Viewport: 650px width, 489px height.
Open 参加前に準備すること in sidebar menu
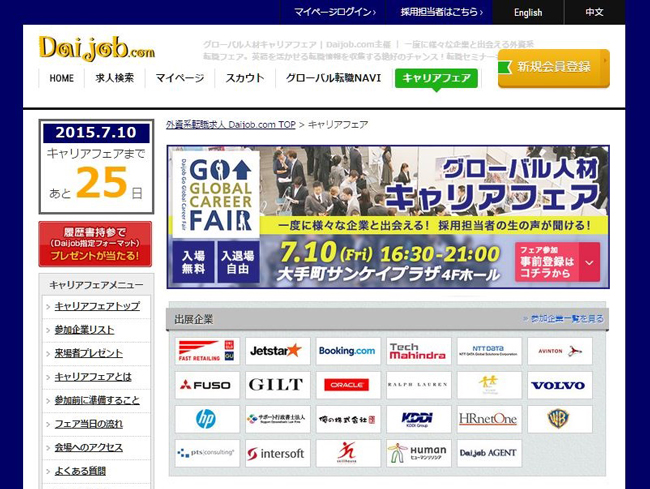coord(97,400)
